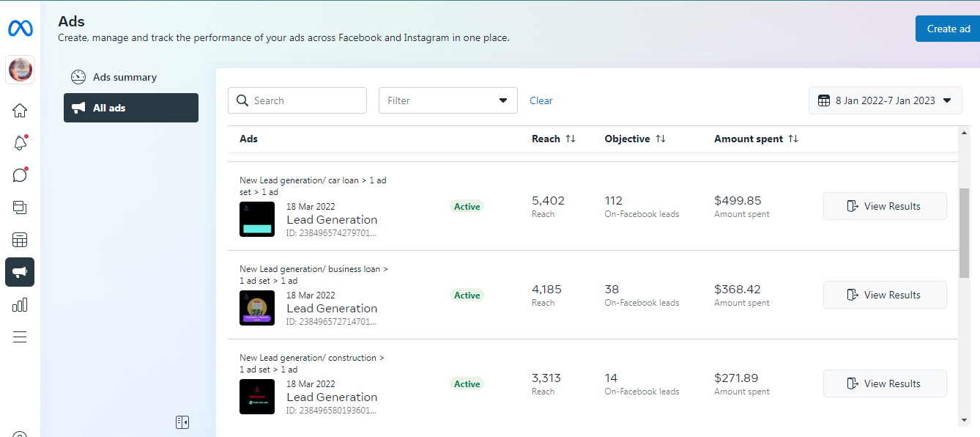The width and height of the screenshot is (980, 437).
Task: Click the Clear filter link
Action: point(541,100)
